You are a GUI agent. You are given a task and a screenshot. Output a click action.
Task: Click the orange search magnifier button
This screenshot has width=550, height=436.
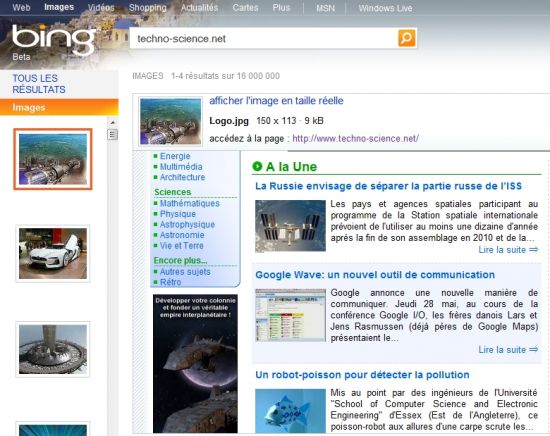click(407, 38)
